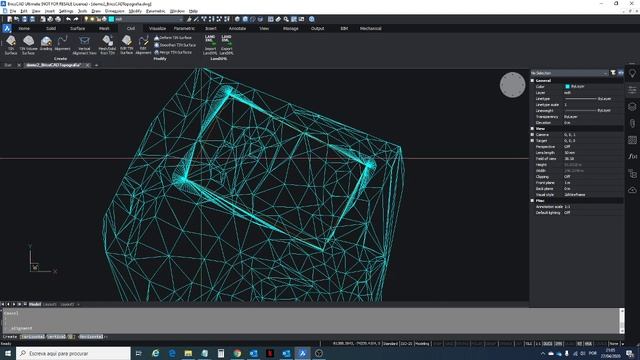The width and height of the screenshot is (640, 360).
Task: Open the layer dropdown in toolbar
Action: [x=149, y=19]
